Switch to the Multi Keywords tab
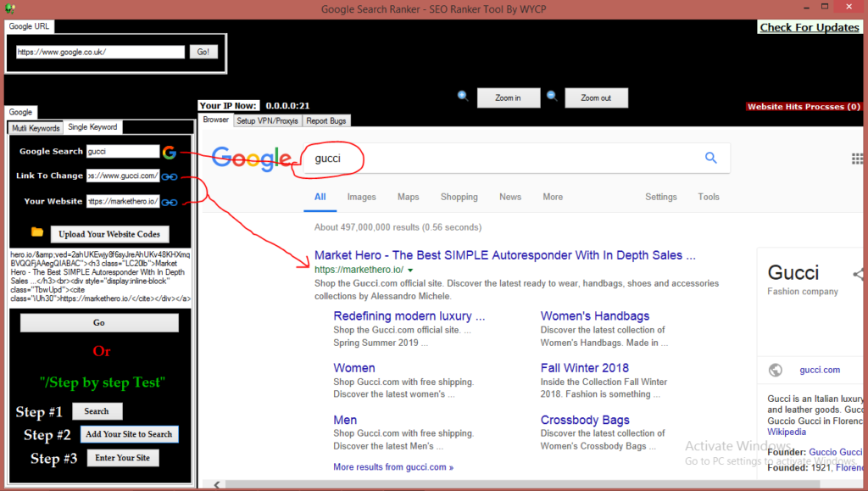The width and height of the screenshot is (868, 491). [x=36, y=128]
